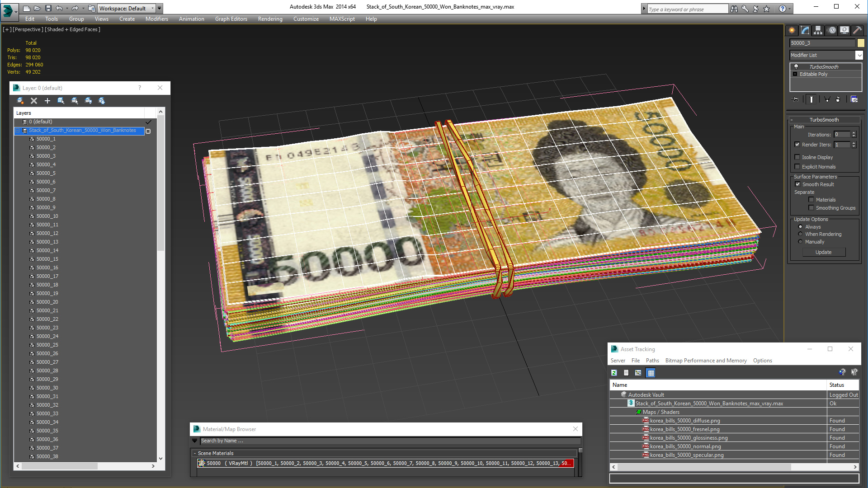Select When Rendering update option

point(800,234)
